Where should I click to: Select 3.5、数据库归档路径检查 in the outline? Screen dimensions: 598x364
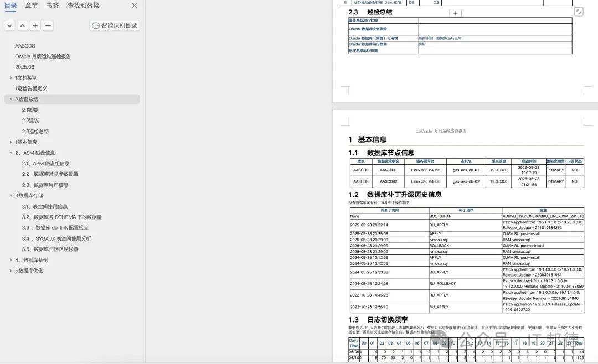tap(50, 249)
